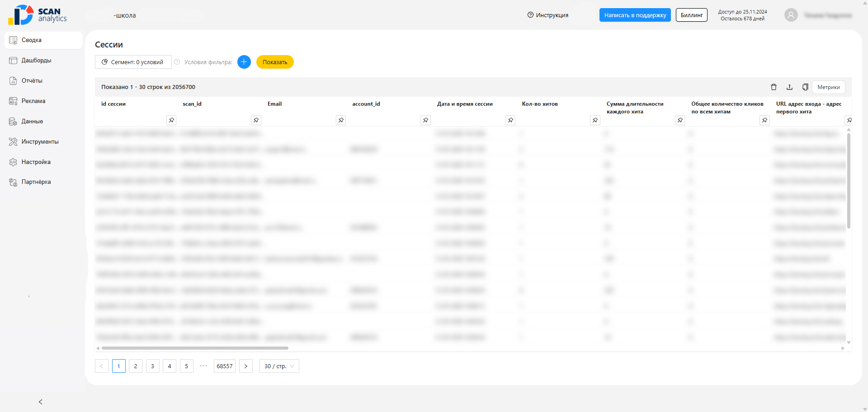Open the Инструкция help link
Viewport: 868px width, 412px height.
(548, 15)
